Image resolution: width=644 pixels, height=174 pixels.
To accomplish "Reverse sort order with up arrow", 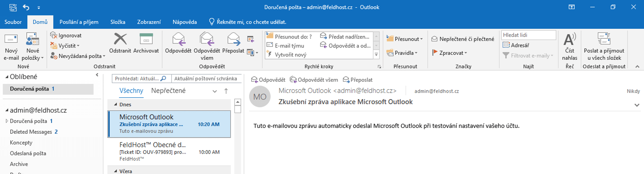I will (x=226, y=91).
